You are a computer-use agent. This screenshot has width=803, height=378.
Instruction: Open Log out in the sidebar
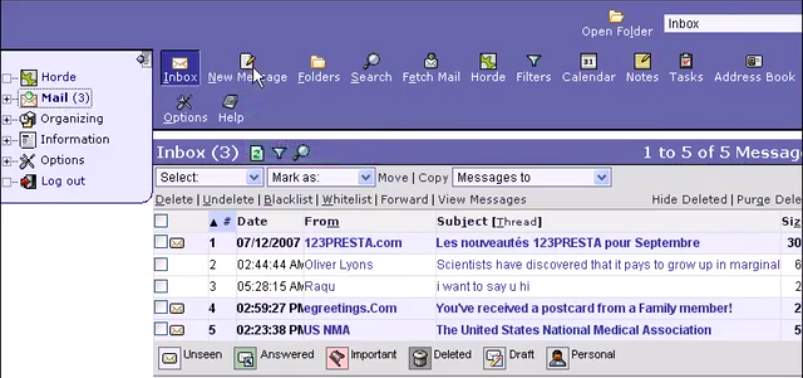pos(63,181)
